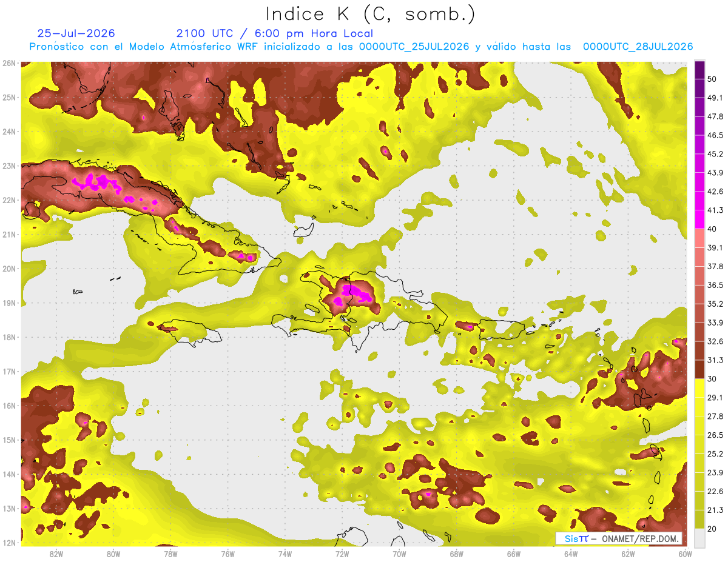Click the latitude axis label "14N"
Screen dimensions: 728x562
click(x=9, y=474)
